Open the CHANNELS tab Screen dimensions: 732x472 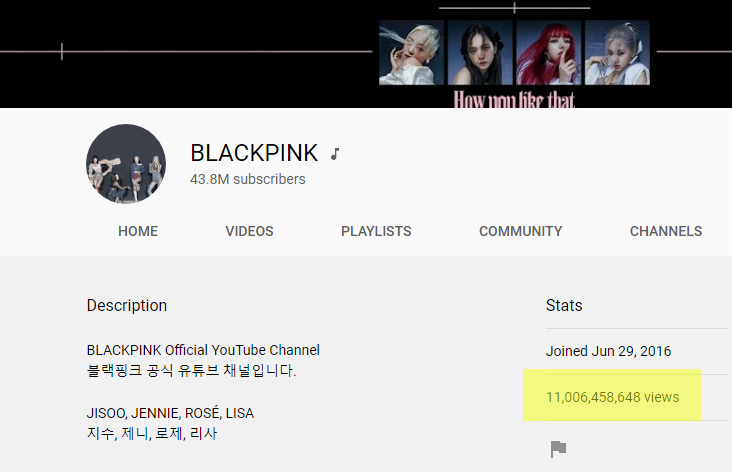click(666, 231)
